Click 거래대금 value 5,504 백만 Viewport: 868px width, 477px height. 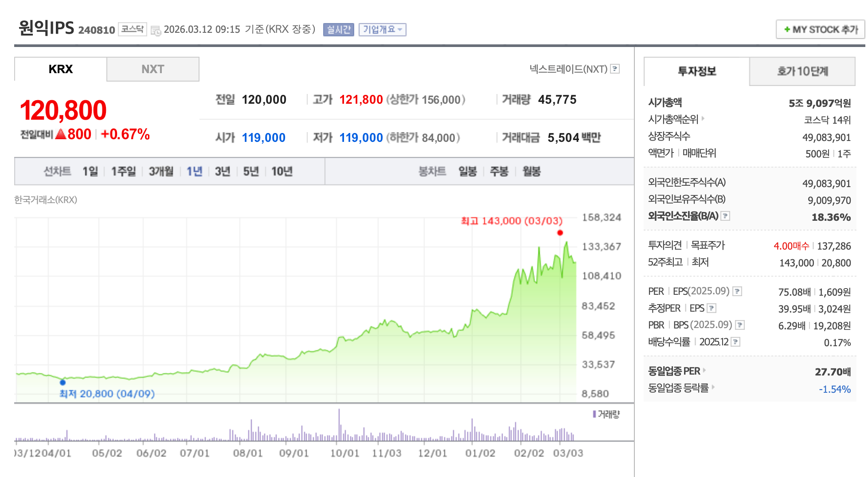[574, 138]
